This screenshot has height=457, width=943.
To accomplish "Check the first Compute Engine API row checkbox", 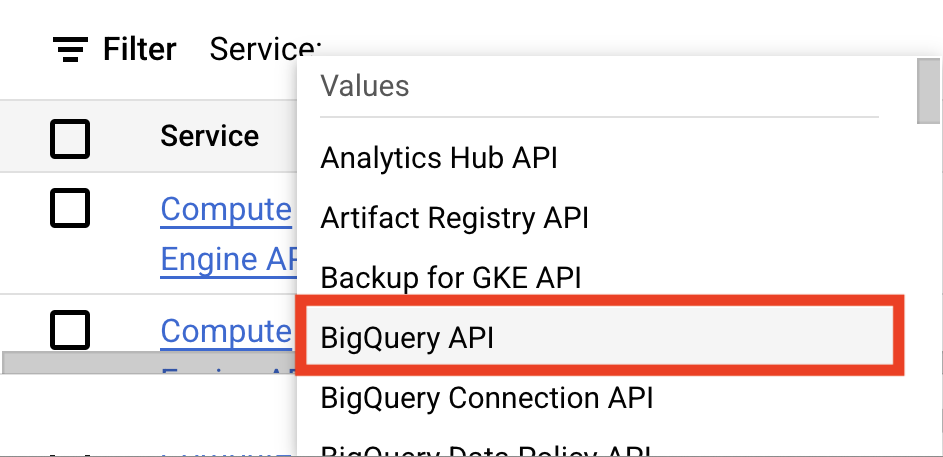I will click(69, 209).
